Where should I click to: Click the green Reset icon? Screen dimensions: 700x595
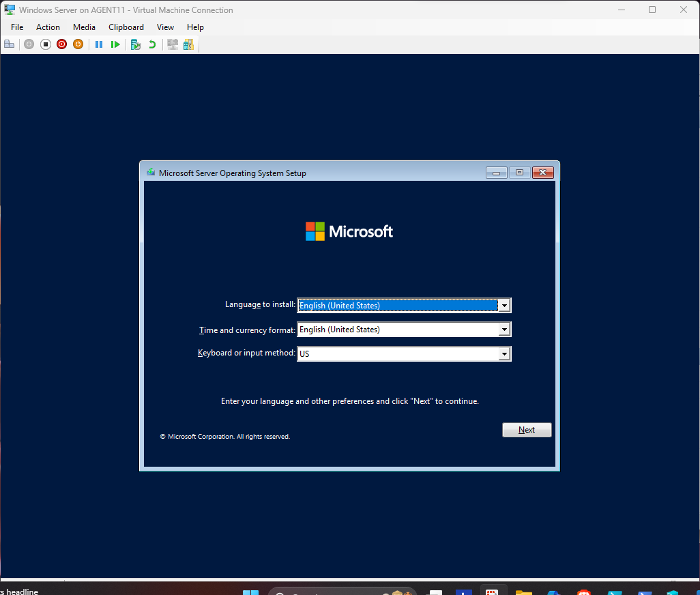[115, 44]
